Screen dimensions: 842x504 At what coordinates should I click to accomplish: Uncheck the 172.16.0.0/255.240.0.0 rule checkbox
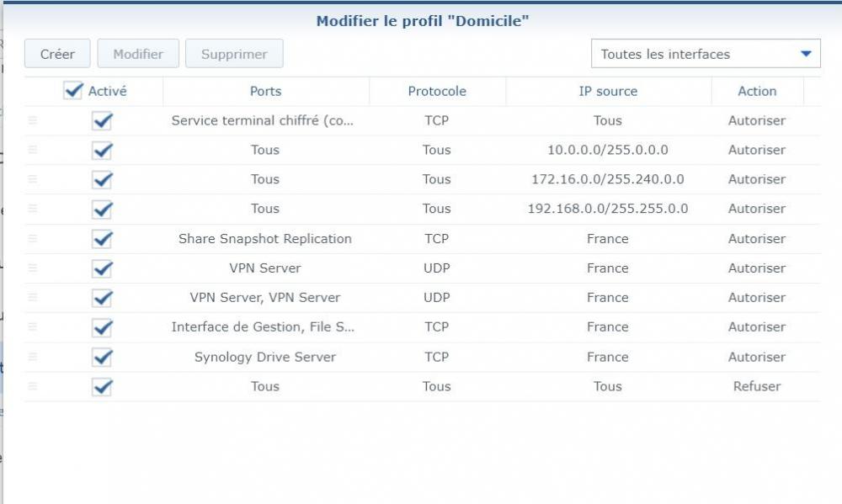(102, 179)
